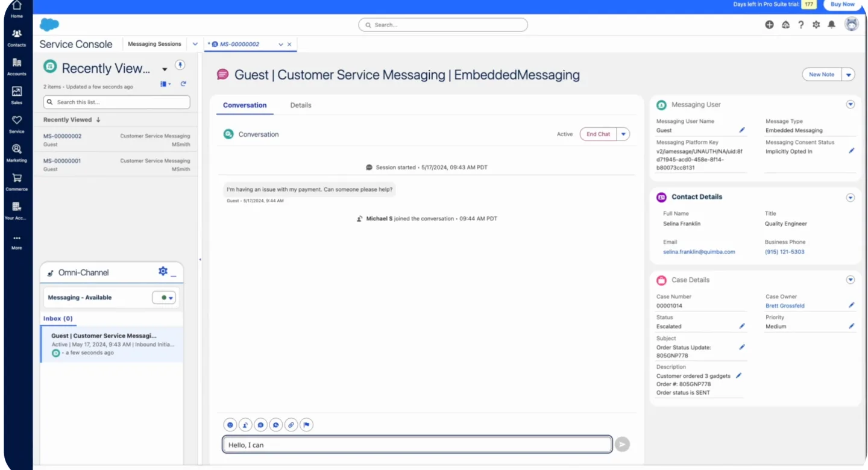Open Your Account in the left sidebar

click(17, 211)
